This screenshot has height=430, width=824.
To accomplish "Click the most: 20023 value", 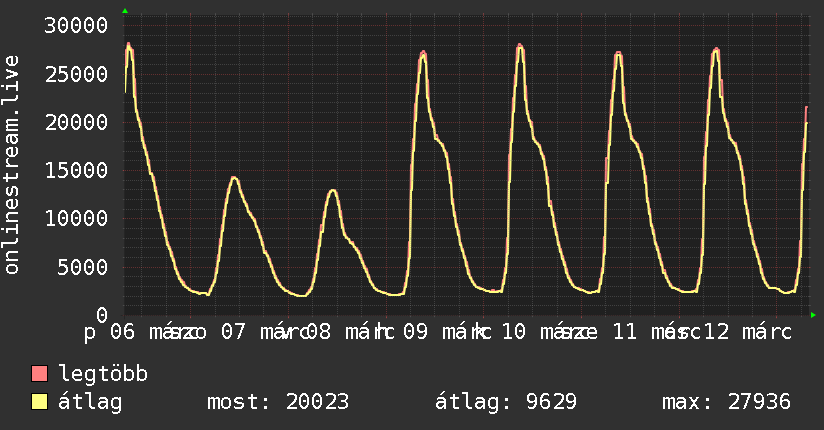I will pos(278,402).
